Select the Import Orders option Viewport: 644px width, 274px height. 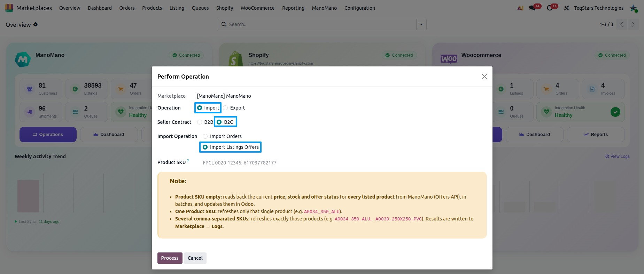point(205,136)
